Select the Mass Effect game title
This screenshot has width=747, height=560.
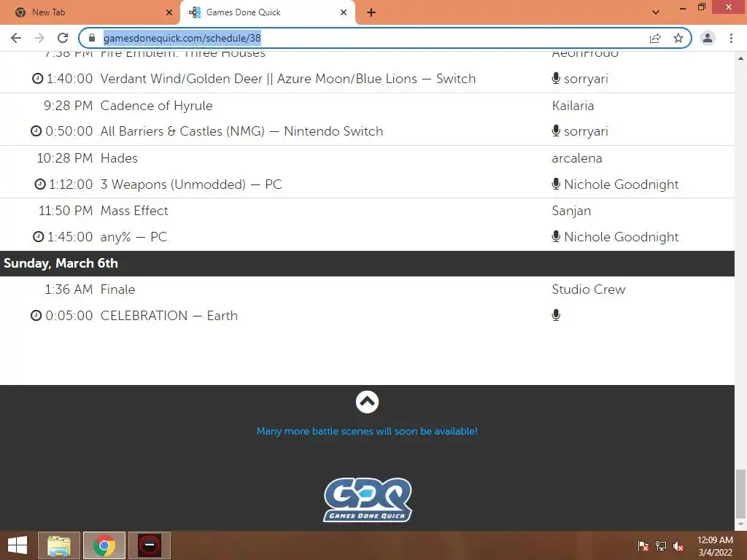coord(134,211)
